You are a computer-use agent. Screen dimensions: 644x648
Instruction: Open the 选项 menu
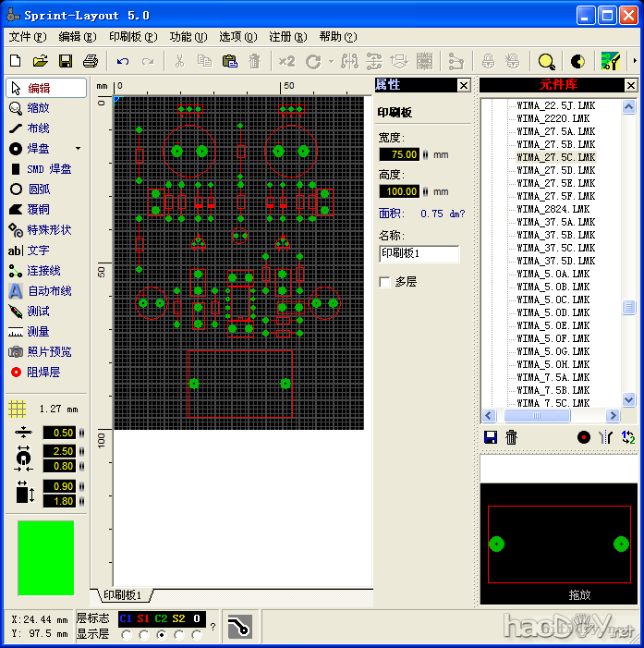point(237,37)
